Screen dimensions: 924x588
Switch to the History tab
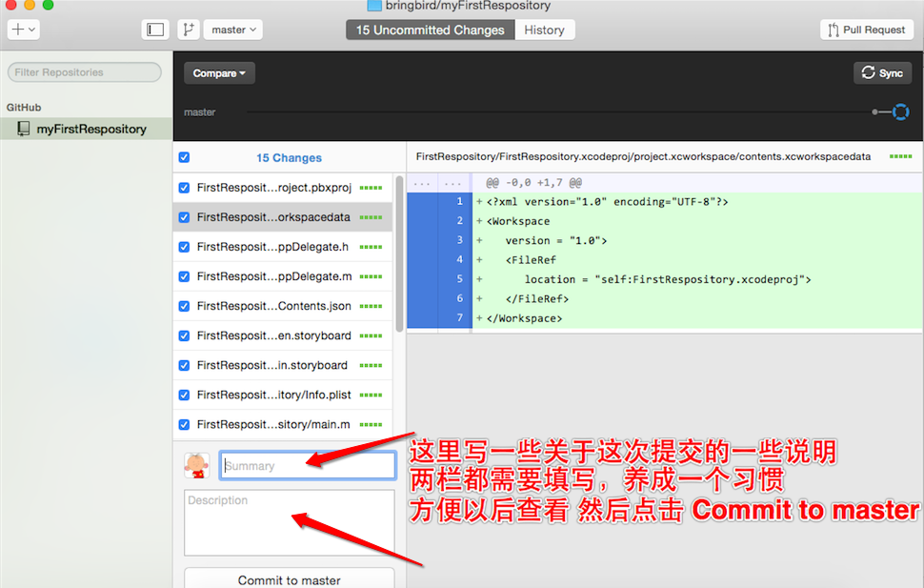point(545,30)
